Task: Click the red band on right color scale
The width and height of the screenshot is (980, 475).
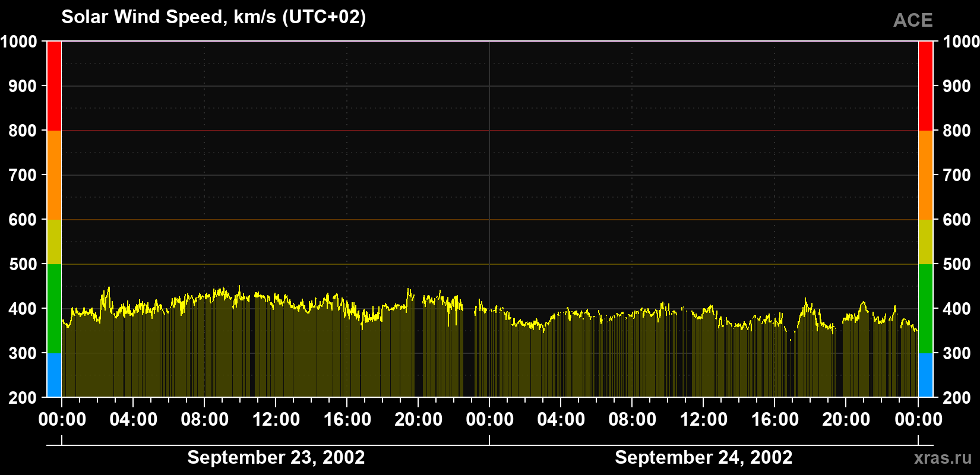Action: click(x=925, y=86)
